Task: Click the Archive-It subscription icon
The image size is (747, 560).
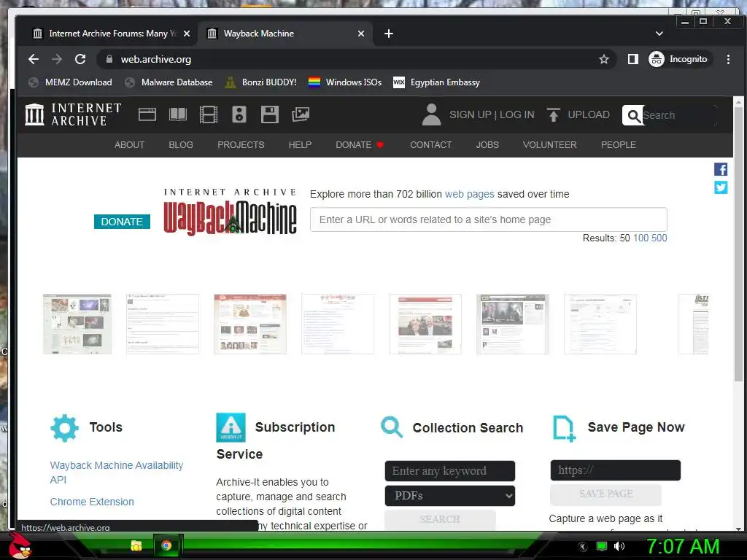Action: pos(231,427)
